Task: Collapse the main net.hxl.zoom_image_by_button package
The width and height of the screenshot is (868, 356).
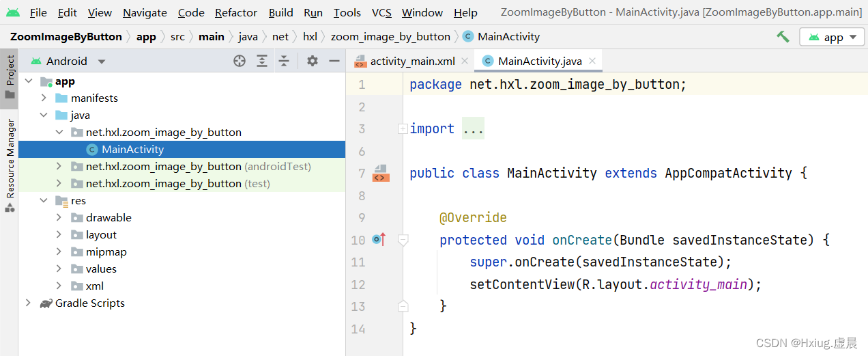Action: (x=59, y=133)
